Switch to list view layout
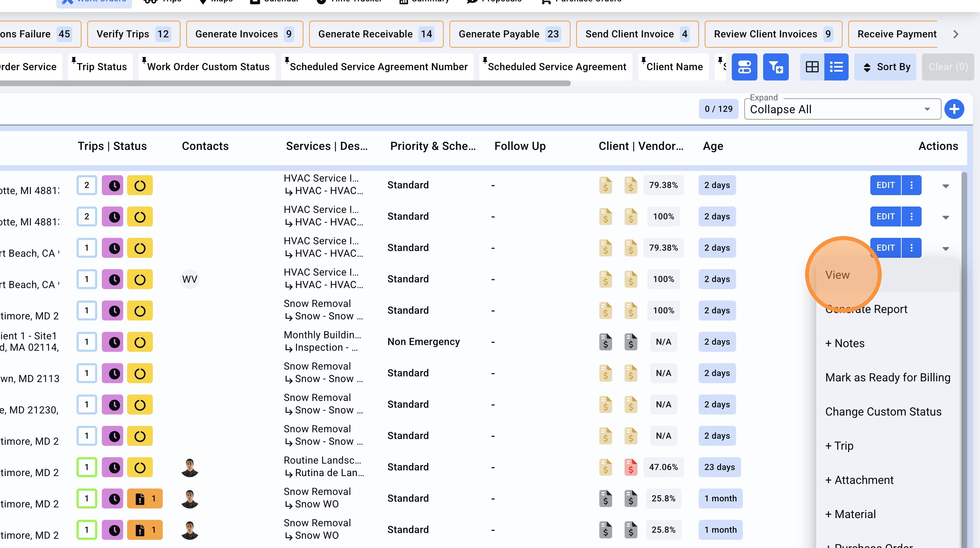The height and width of the screenshot is (548, 980). (x=836, y=67)
